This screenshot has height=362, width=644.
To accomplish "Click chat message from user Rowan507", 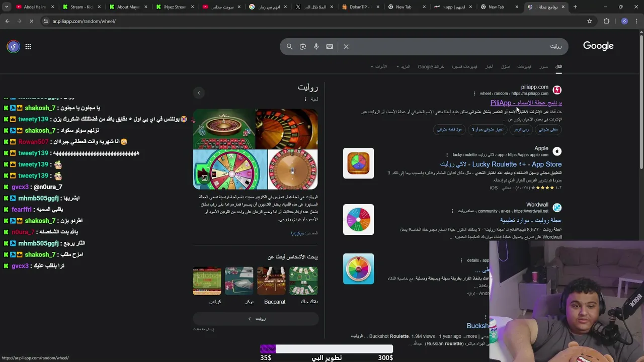I will pyautogui.click(x=65, y=142).
